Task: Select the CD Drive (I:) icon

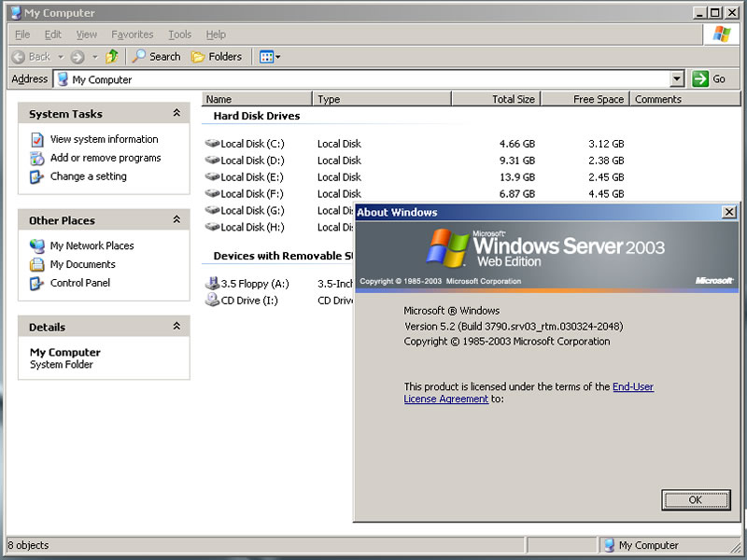Action: pos(212,300)
